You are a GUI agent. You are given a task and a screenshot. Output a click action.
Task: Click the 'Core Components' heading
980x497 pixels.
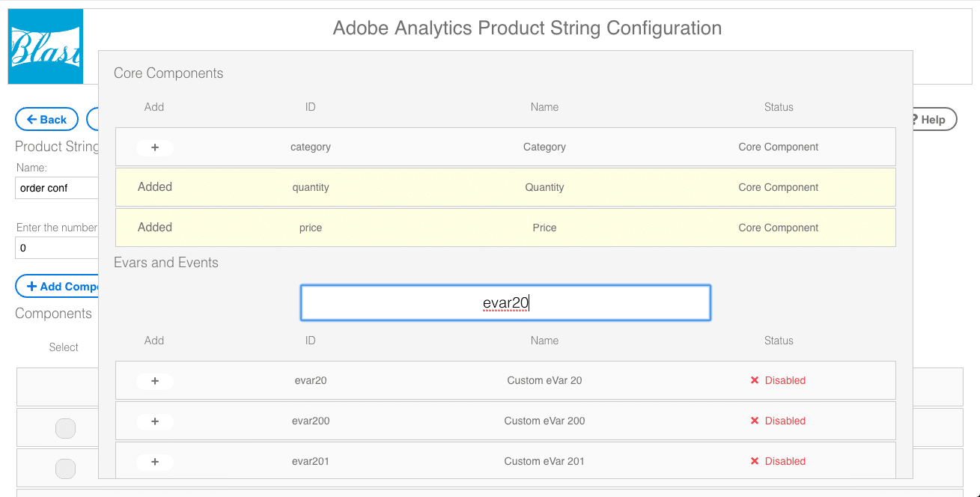pyautogui.click(x=168, y=73)
